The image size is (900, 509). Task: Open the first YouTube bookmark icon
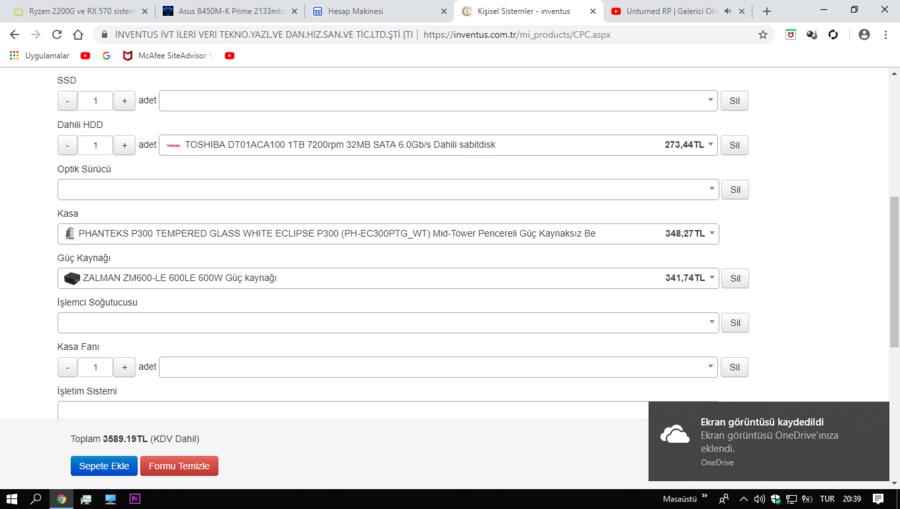(85, 56)
